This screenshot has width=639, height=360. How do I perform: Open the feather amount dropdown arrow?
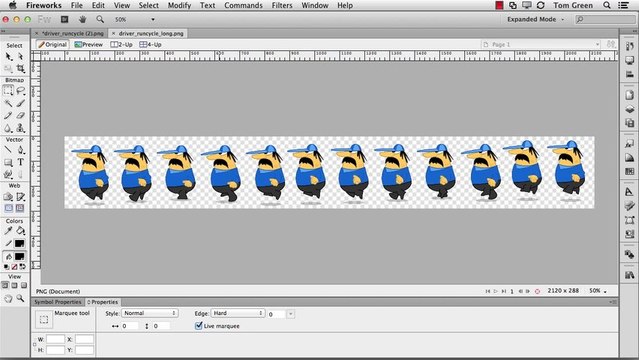[291, 314]
